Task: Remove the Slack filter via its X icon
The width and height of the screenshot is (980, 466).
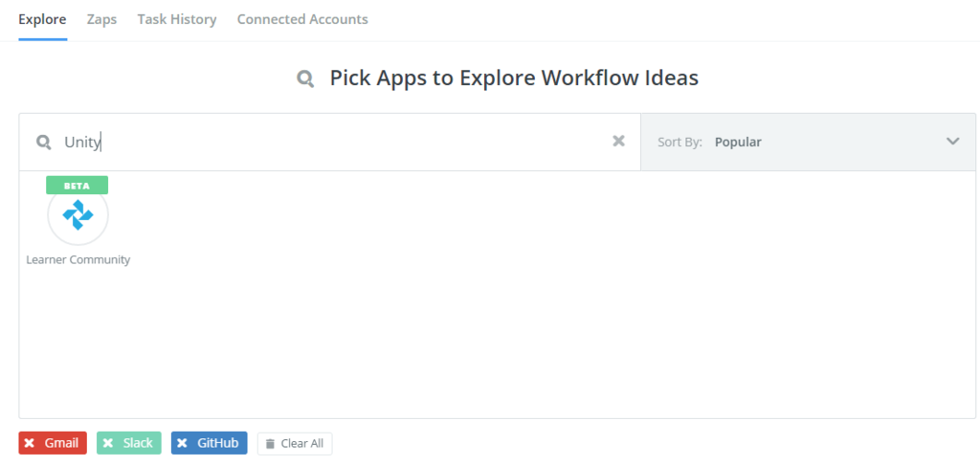Action: tap(108, 443)
